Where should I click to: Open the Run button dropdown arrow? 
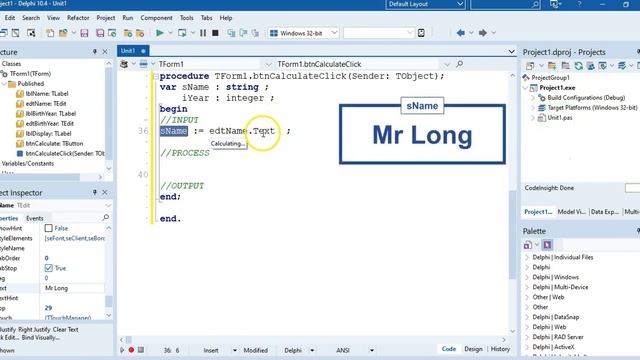170,33
